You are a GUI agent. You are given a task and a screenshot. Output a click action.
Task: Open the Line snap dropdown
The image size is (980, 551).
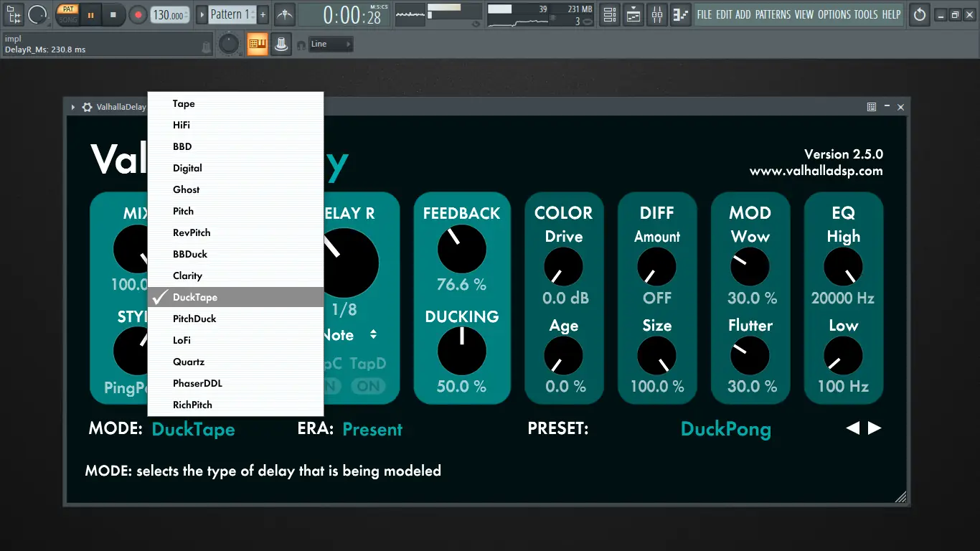coord(331,44)
